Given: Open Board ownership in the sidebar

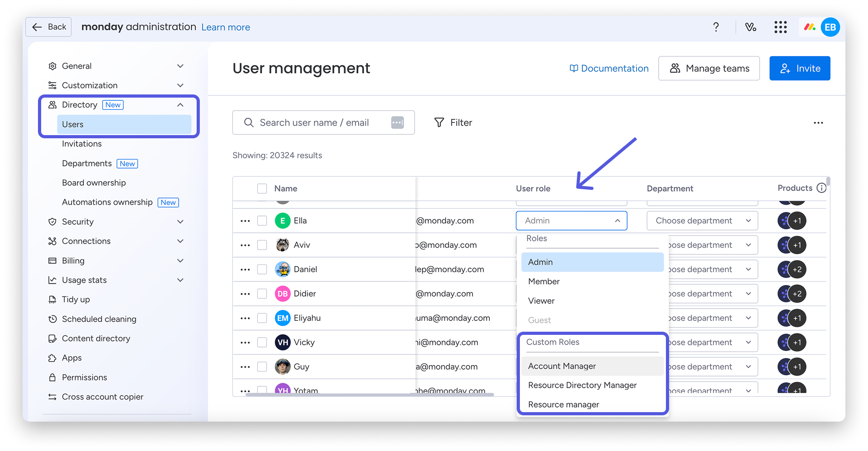Looking at the screenshot, I should click(94, 183).
